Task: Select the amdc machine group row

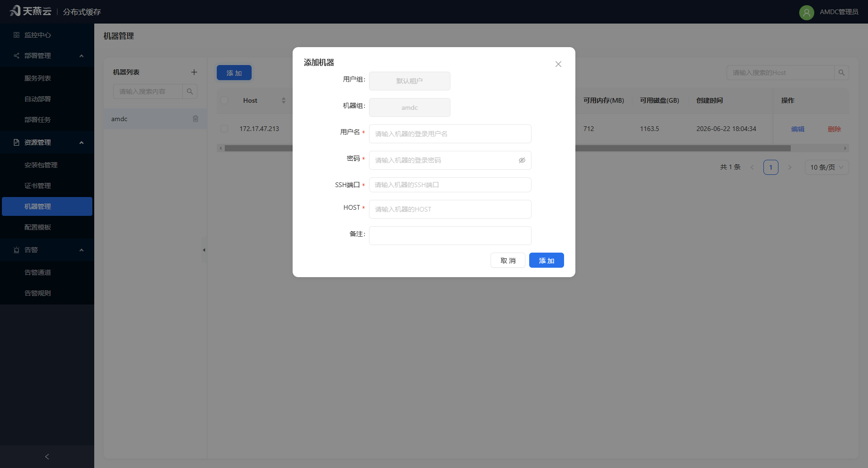Action: (155, 119)
